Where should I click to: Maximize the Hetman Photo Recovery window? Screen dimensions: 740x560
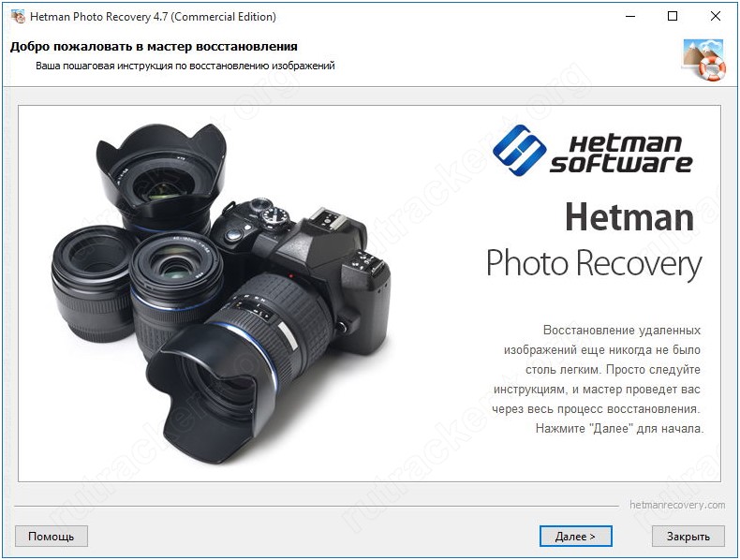tap(673, 17)
